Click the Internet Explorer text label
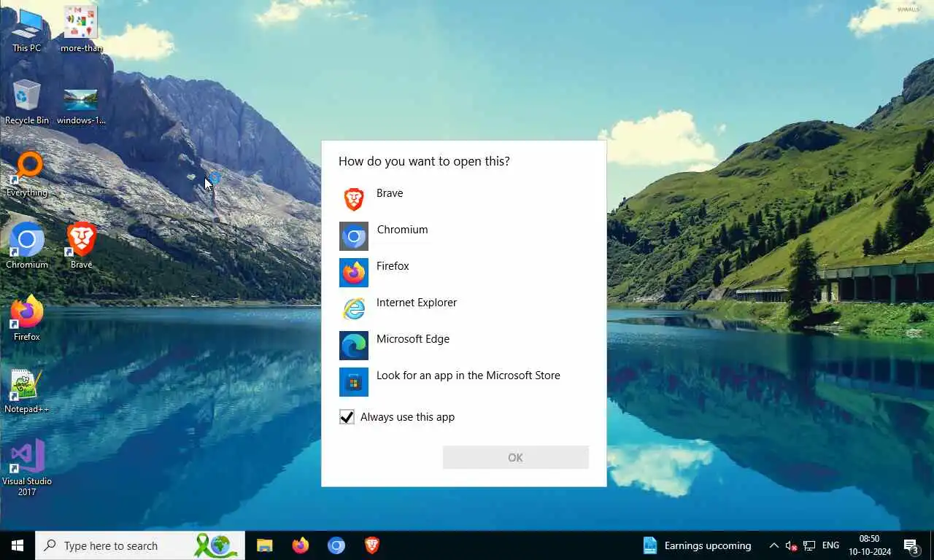Viewport: 934px width, 560px height. [417, 303]
